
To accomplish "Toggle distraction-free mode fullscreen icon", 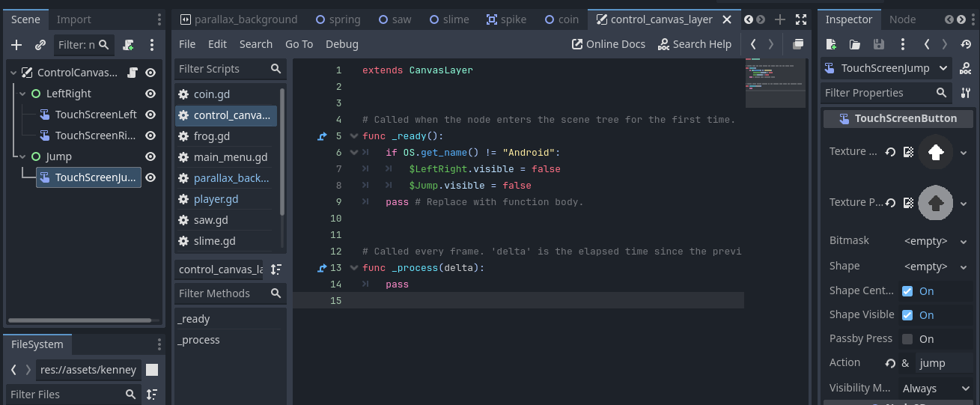I will click(801, 19).
